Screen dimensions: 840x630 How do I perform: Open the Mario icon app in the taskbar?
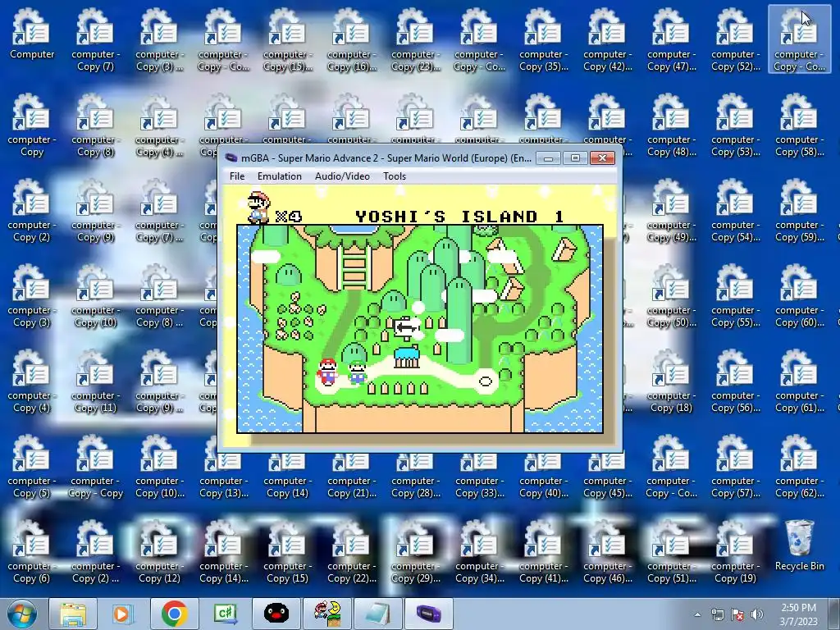point(326,614)
